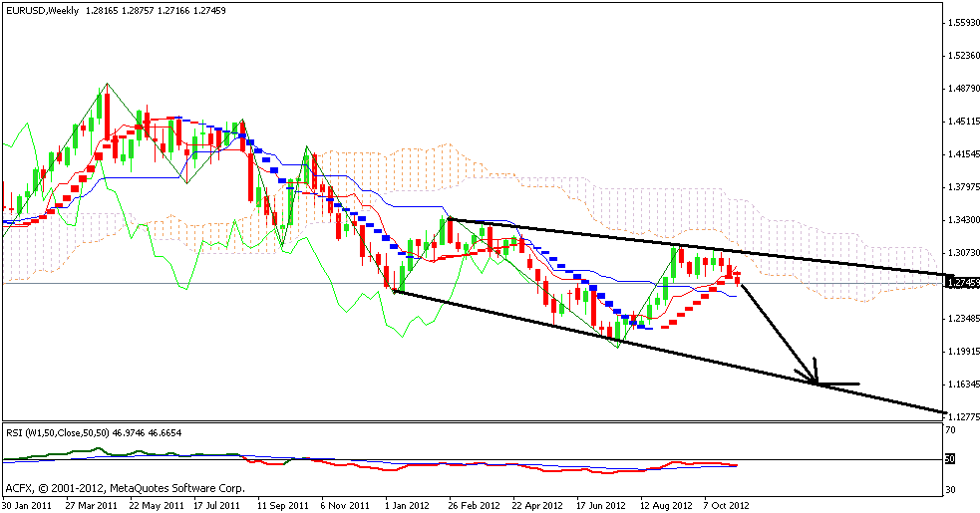Image resolution: width=980 pixels, height=513 pixels.
Task: Click the 6 Nov 2011 date label
Action: [x=345, y=505]
